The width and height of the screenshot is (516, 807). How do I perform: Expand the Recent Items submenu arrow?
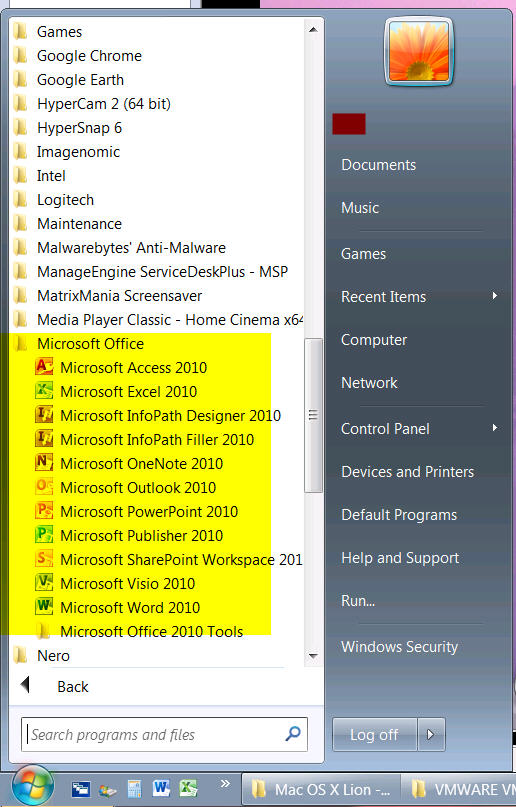pos(494,296)
